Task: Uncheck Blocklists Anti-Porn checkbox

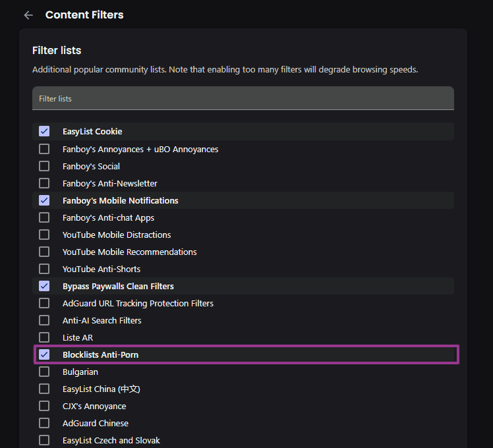Action: point(44,354)
